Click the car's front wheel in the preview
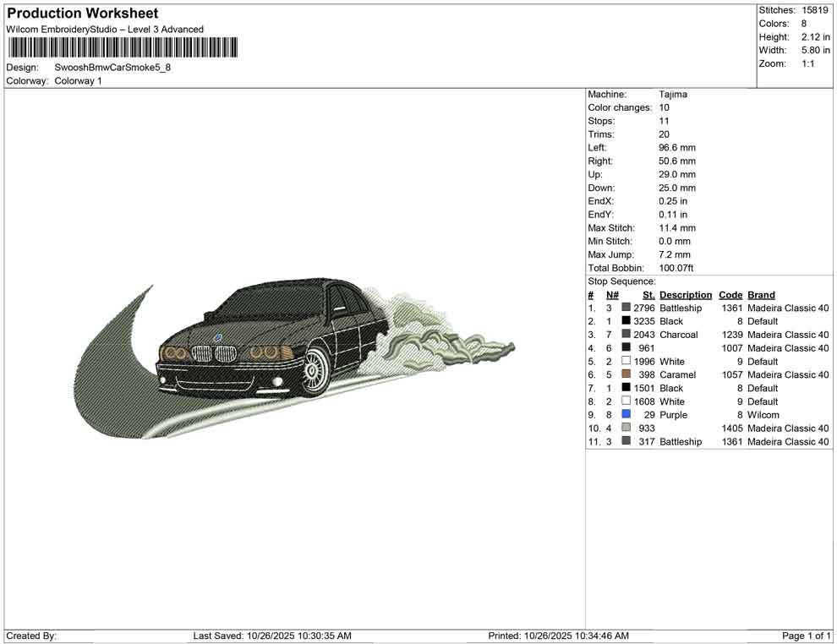Screen dimensions: 837x644 click(314, 370)
